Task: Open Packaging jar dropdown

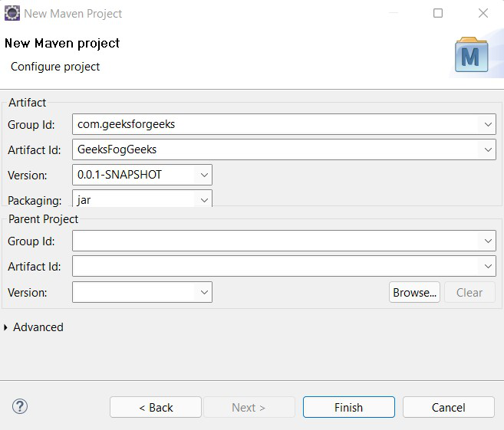Action: pyautogui.click(x=204, y=200)
